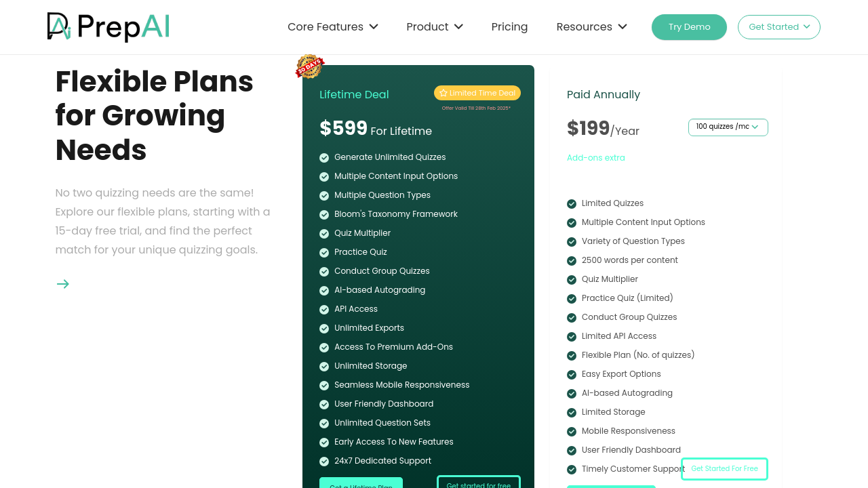Click checkmark icon beside Generate Unlimited Quizzes
Viewport: 868px width, 488px height.
point(324,158)
